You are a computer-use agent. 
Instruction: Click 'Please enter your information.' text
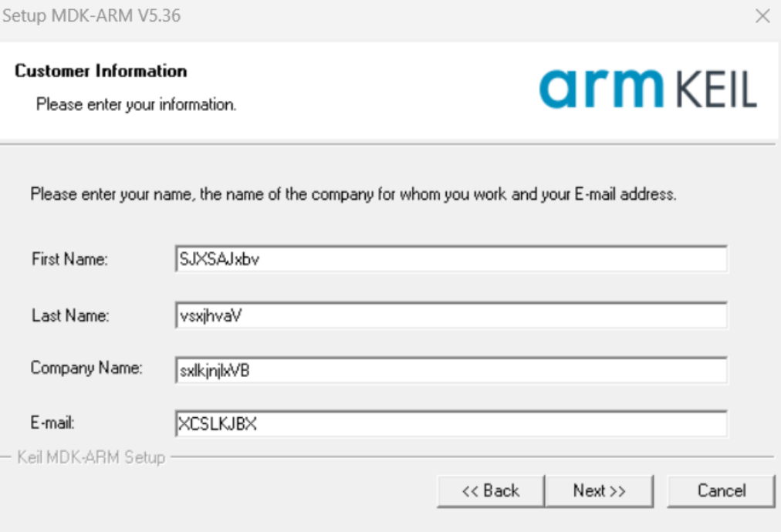pyautogui.click(x=136, y=105)
